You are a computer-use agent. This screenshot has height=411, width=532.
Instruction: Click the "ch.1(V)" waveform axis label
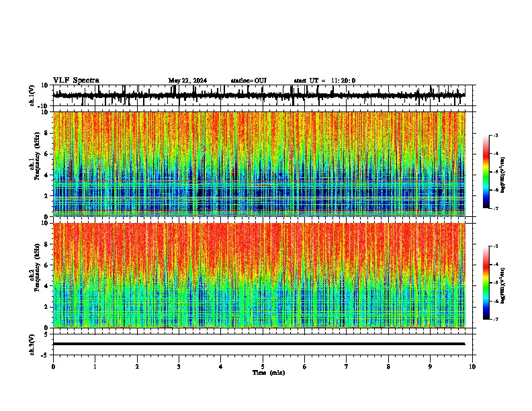pos(32,95)
